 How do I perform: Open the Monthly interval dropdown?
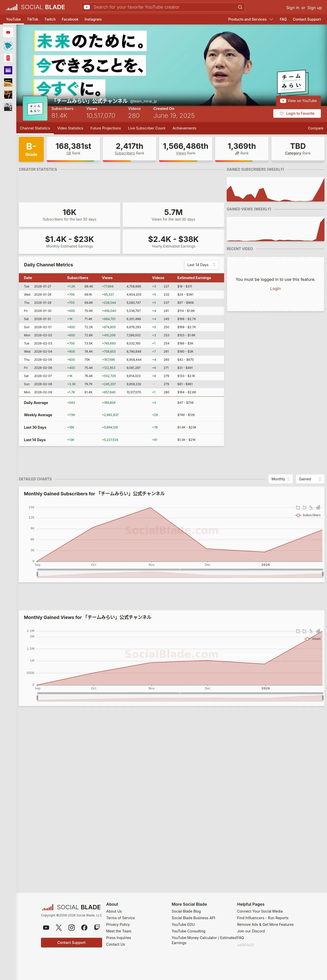(x=281, y=479)
